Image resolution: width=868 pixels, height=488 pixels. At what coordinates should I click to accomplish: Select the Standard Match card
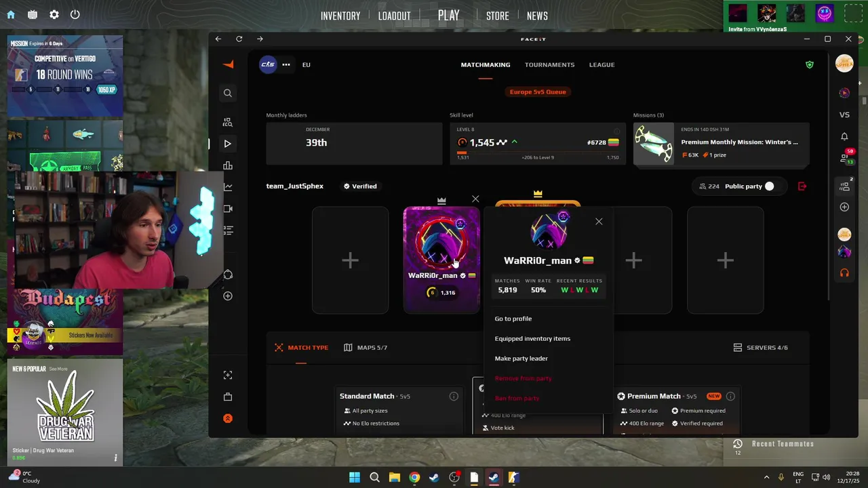tap(400, 411)
